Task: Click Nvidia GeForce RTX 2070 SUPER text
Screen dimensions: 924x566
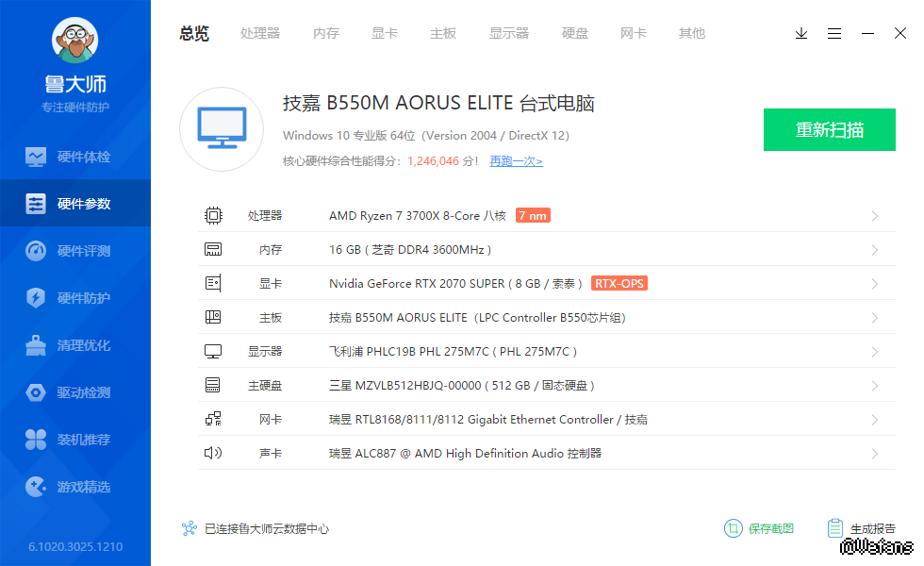Action: tap(455, 284)
